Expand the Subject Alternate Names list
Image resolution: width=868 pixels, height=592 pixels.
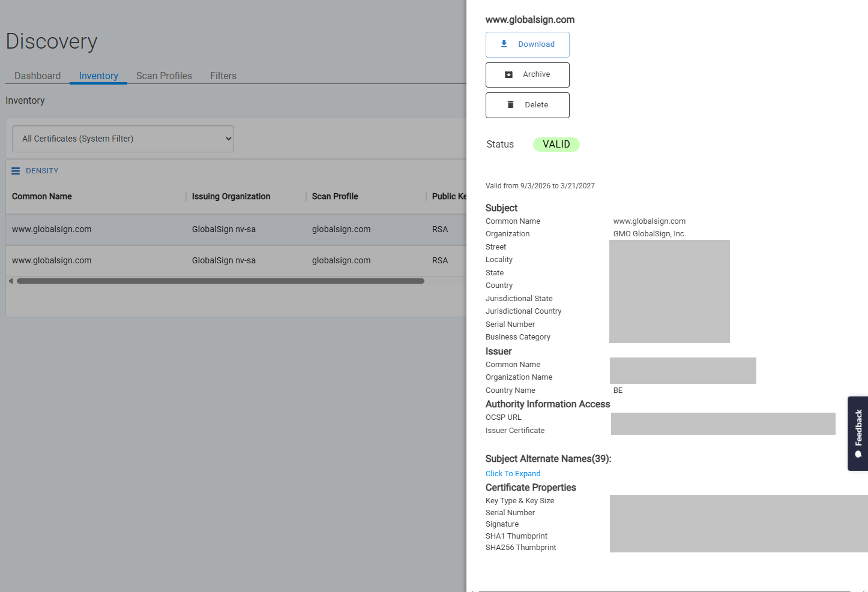coord(513,474)
